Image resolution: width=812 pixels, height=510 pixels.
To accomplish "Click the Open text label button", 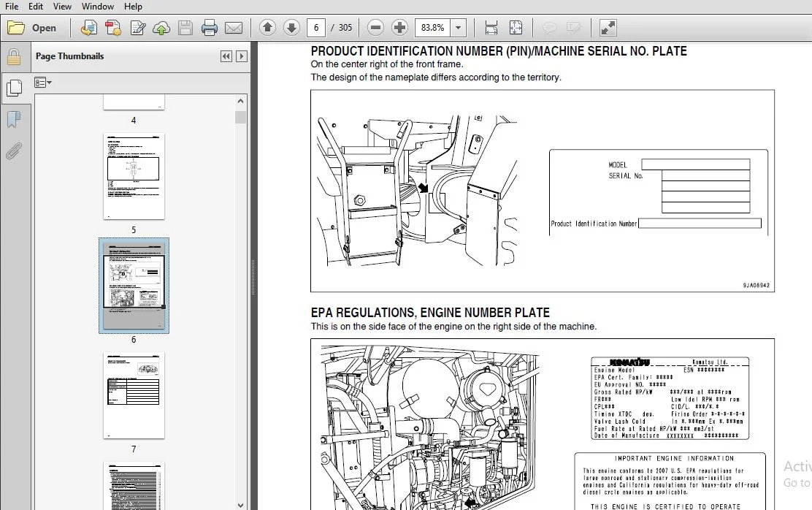I will pos(44,28).
